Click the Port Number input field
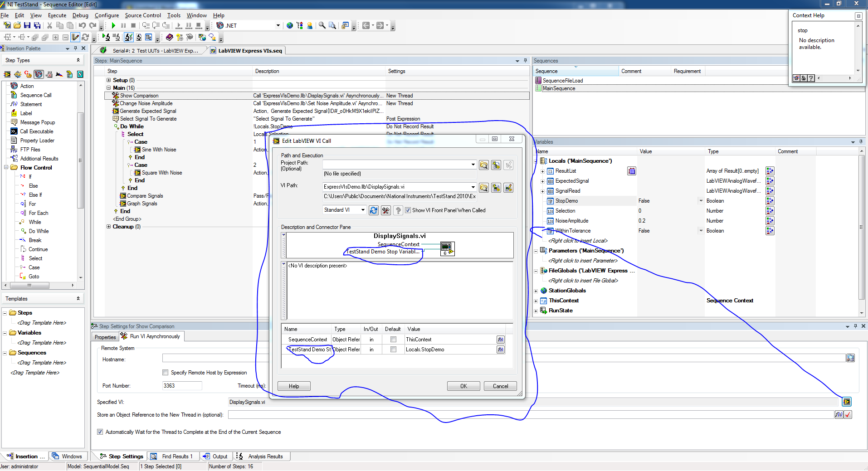 coord(182,386)
